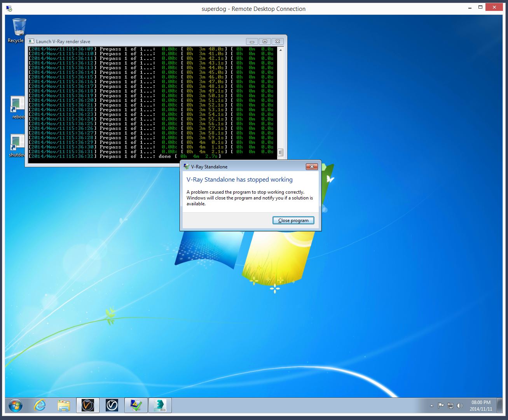Select the reboot shortcut desktop icon
The width and height of the screenshot is (508, 420).
[x=17, y=108]
